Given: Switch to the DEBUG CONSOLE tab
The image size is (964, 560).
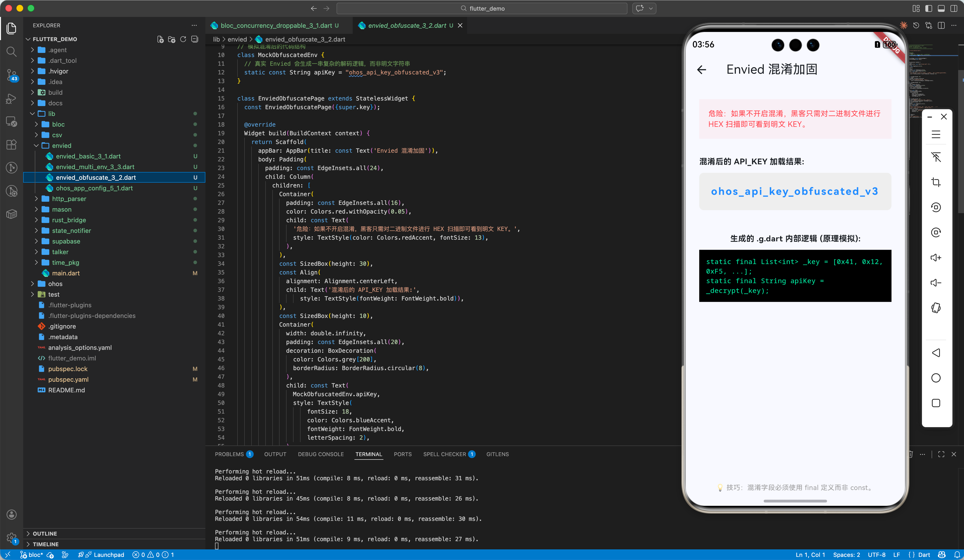Looking at the screenshot, I should coord(321,454).
